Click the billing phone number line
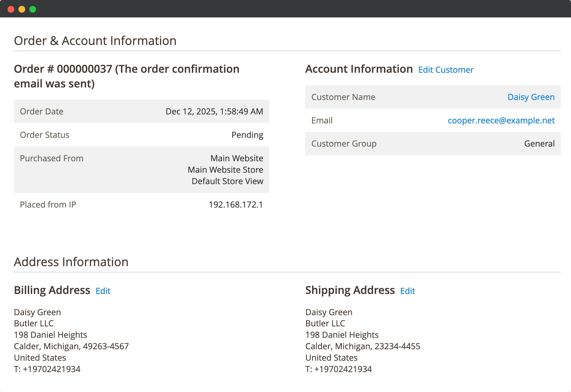The image size is (571, 392). (x=47, y=369)
